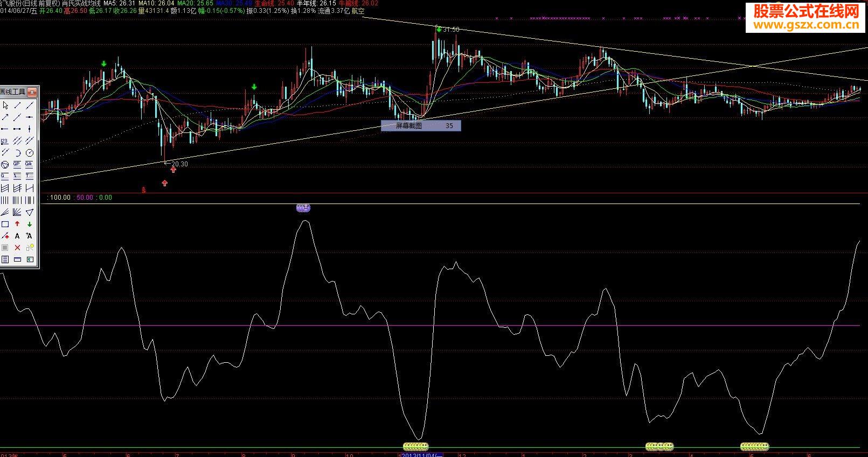The image size is (868, 457).
Task: Select the pointer arrow in drawing tools
Action: click(x=5, y=106)
